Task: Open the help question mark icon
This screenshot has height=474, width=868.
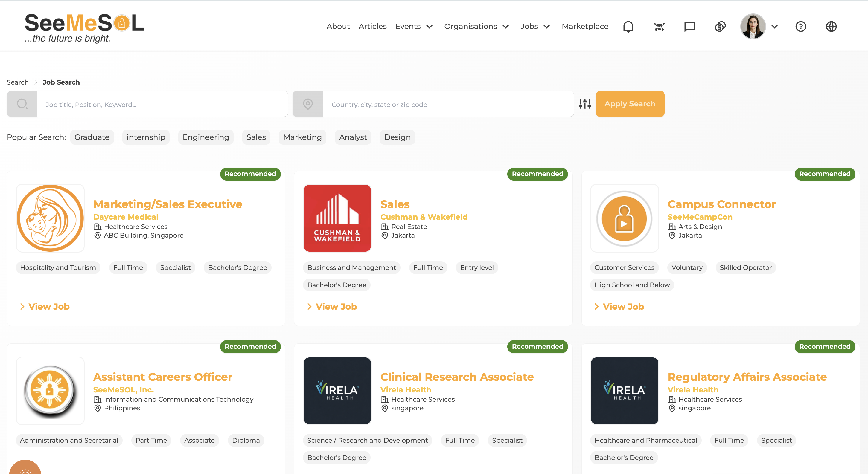Action: point(801,26)
